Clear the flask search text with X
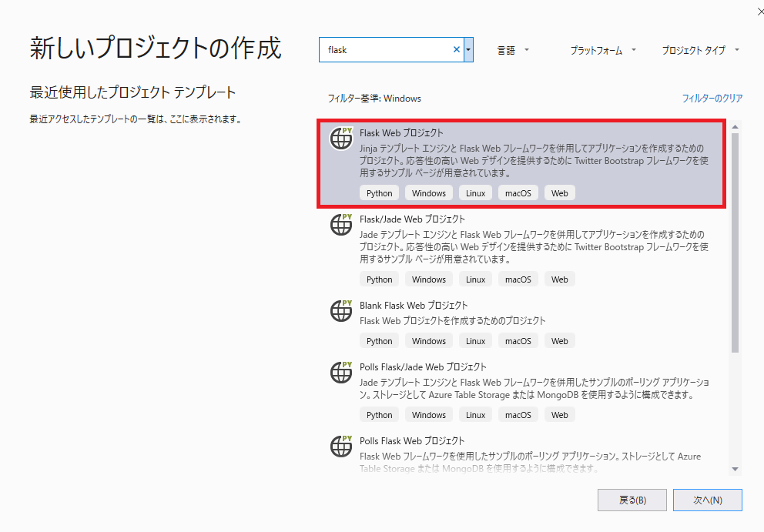 pos(457,50)
